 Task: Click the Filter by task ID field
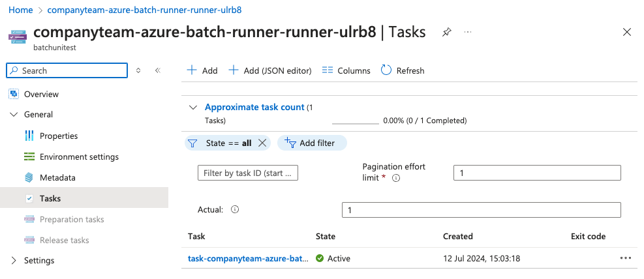pyautogui.click(x=248, y=173)
